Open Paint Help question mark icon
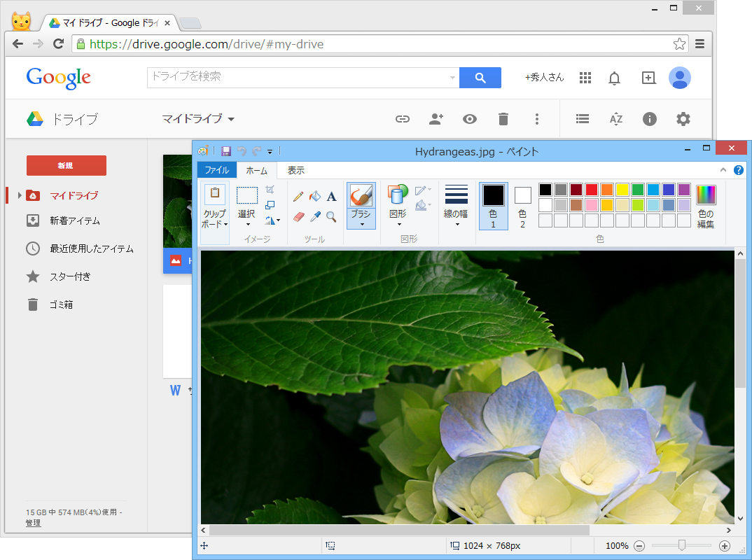This screenshot has height=560, width=752. click(x=739, y=170)
